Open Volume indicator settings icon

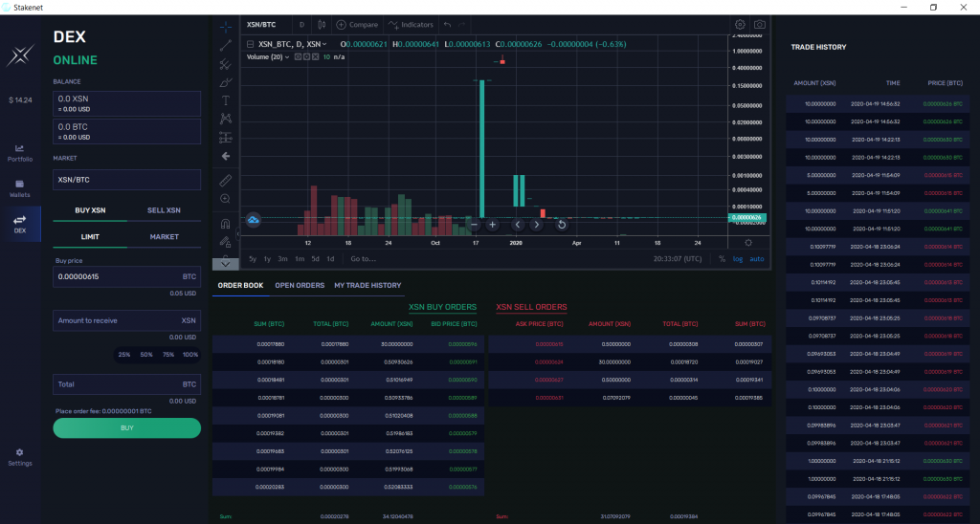307,56
